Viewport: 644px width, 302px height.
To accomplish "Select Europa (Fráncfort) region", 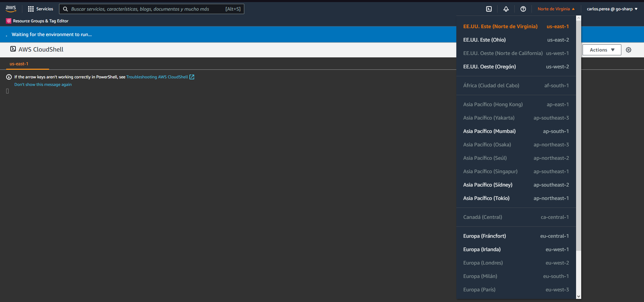I will click(x=516, y=236).
